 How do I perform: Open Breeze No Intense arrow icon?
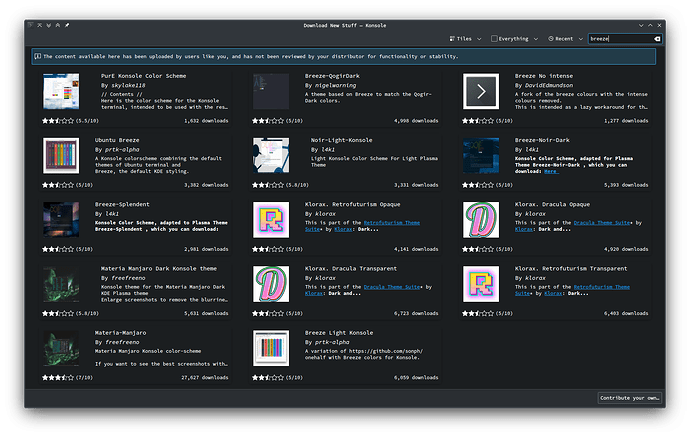[481, 91]
